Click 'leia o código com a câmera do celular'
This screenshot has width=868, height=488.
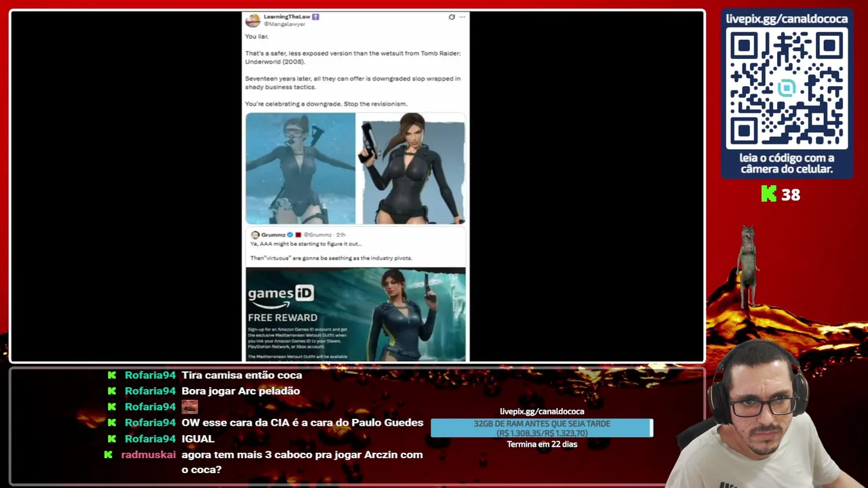(787, 163)
